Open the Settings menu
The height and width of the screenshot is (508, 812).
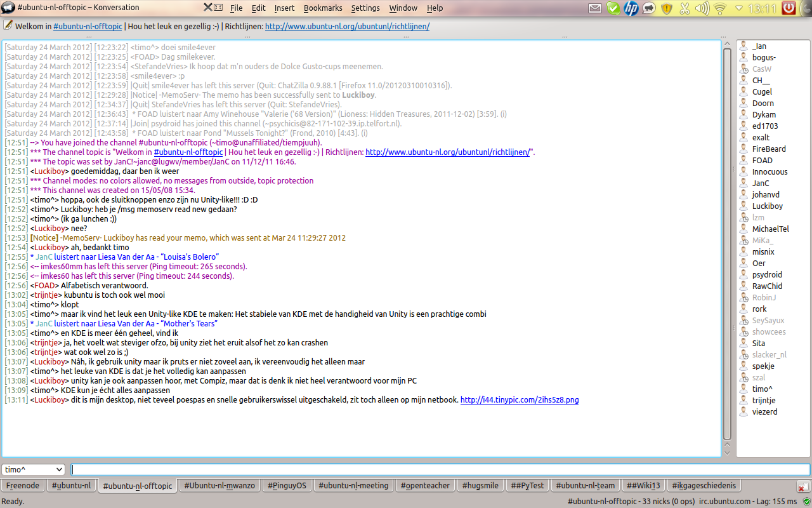click(365, 8)
